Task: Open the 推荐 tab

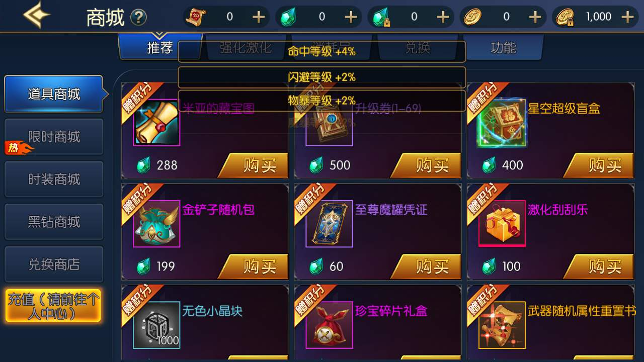Action: [160, 48]
